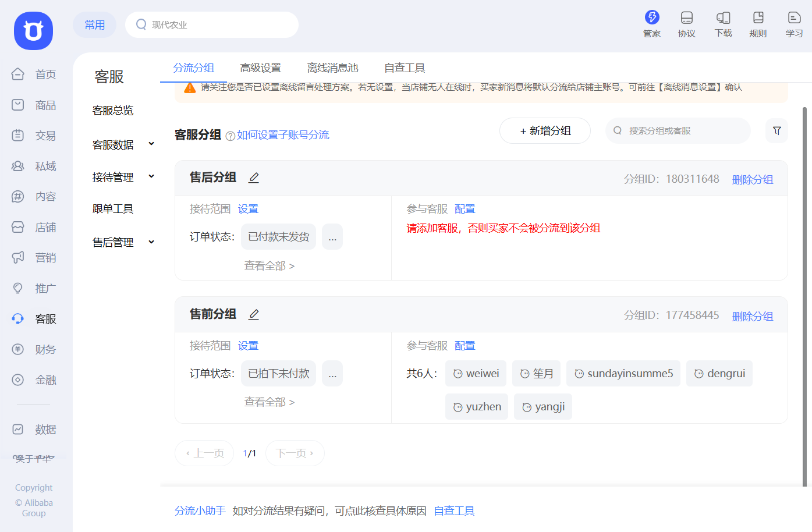Click 查看全部 under 售后分组
Viewport: 812px width, 532px height.
click(x=270, y=266)
